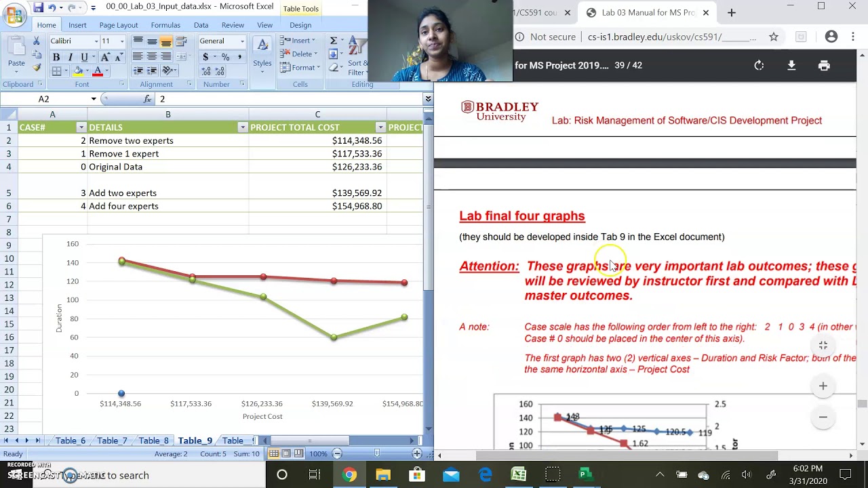Image resolution: width=868 pixels, height=488 pixels.
Task: Open the Insert function fx dialog
Action: (147, 99)
